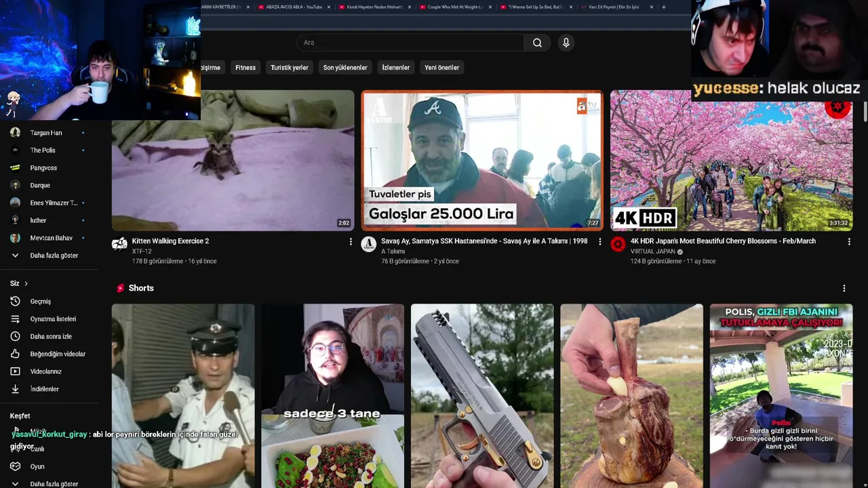The width and height of the screenshot is (868, 488).
Task: Open the silver pistol Short
Action: (482, 396)
